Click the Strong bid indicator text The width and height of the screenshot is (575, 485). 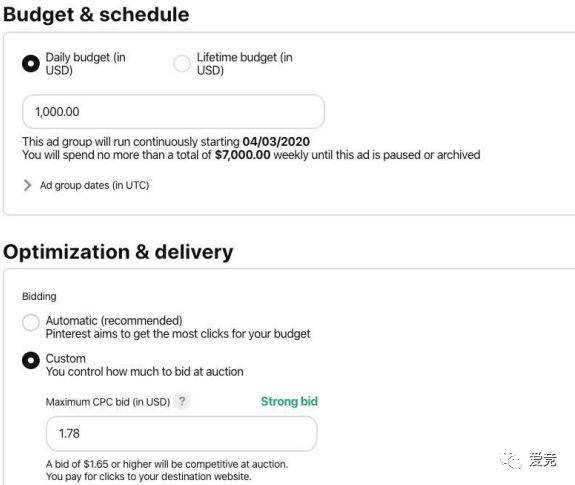pyautogui.click(x=289, y=401)
